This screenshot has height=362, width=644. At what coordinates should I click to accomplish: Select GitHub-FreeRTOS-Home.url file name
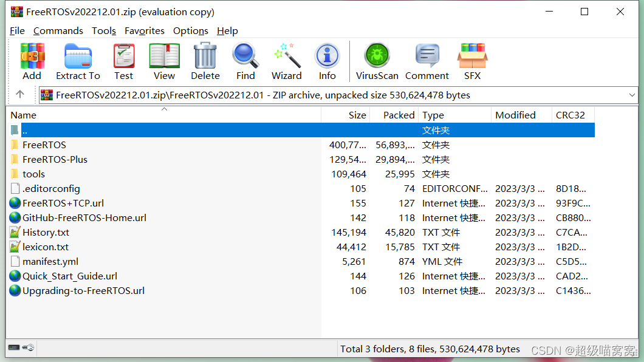coord(84,217)
